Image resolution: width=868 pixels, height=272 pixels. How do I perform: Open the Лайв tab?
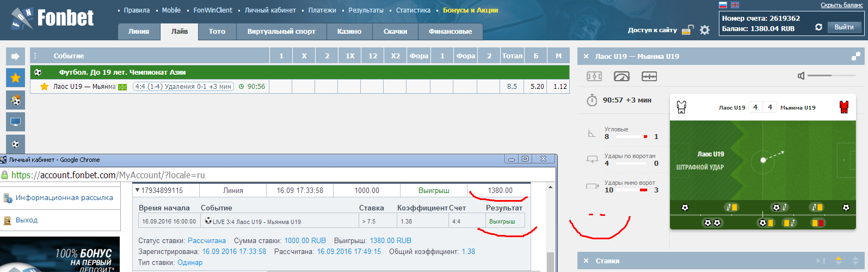click(180, 32)
